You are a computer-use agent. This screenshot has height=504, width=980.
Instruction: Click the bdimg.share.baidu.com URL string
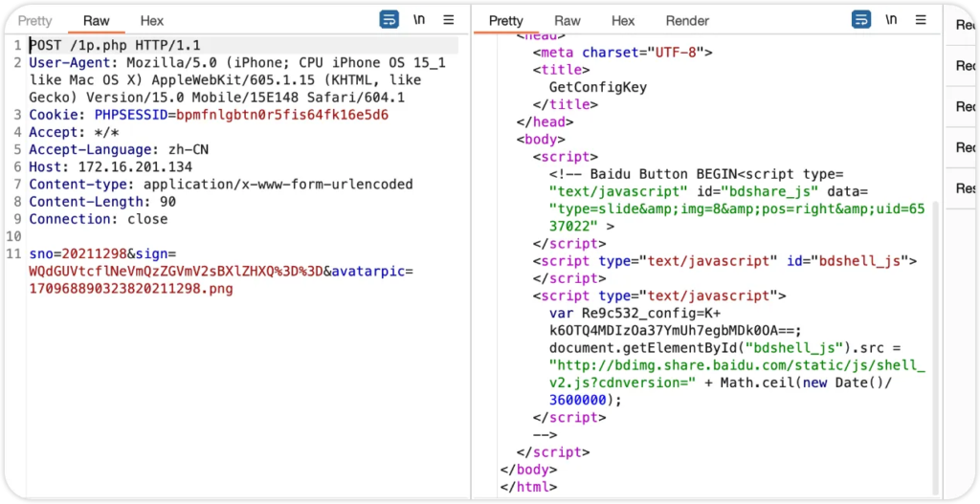coord(737,373)
